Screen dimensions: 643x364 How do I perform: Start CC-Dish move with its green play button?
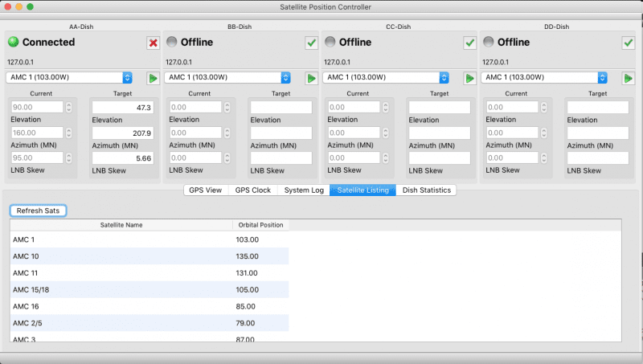(470, 78)
